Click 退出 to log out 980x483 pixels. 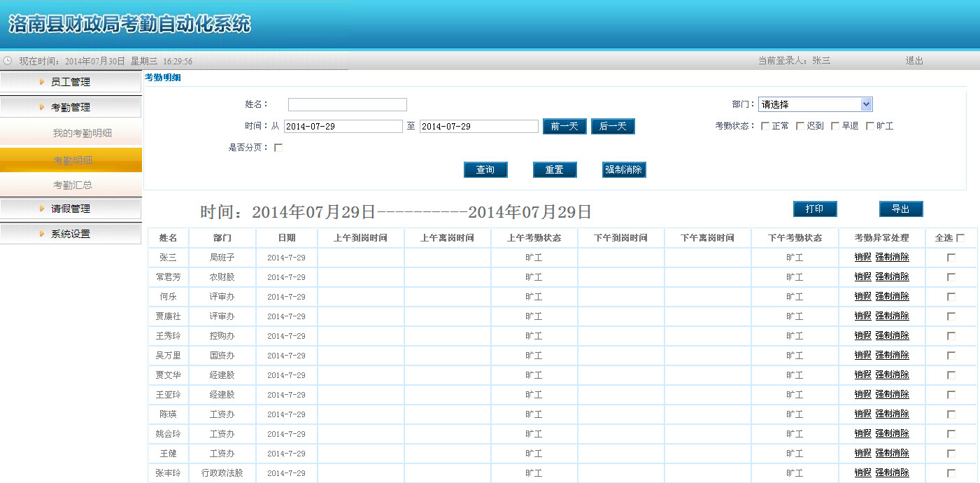pos(914,61)
